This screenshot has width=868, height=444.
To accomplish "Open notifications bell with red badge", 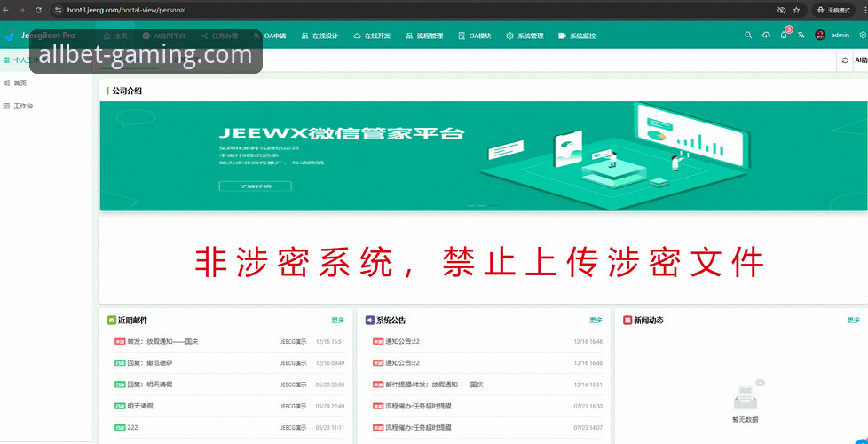I will click(x=784, y=35).
